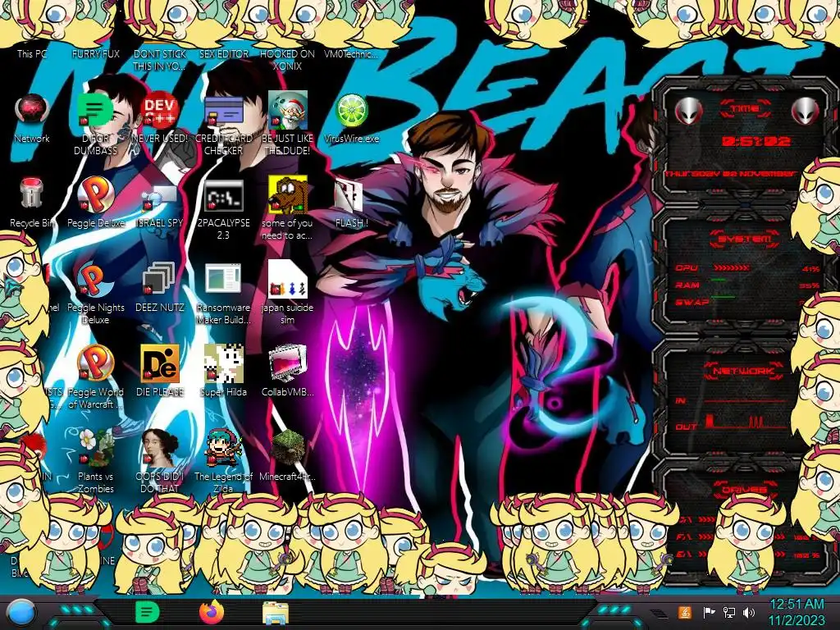840x630 pixels.
Task: Launch The Legend of Zilda icon
Action: (223, 448)
